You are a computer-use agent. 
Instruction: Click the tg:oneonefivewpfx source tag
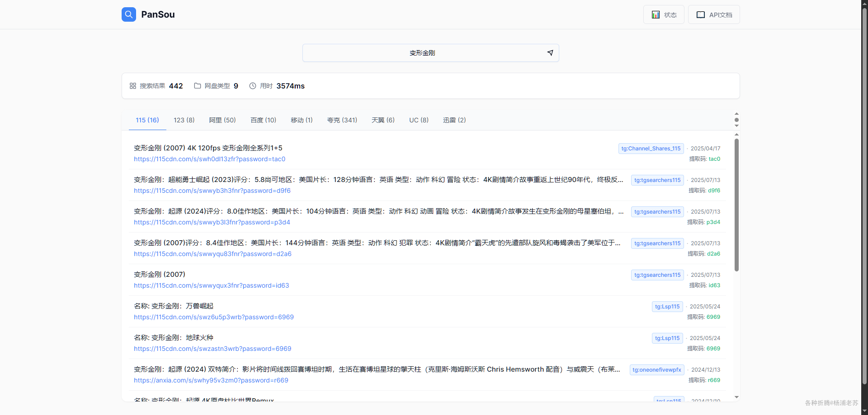coord(657,370)
